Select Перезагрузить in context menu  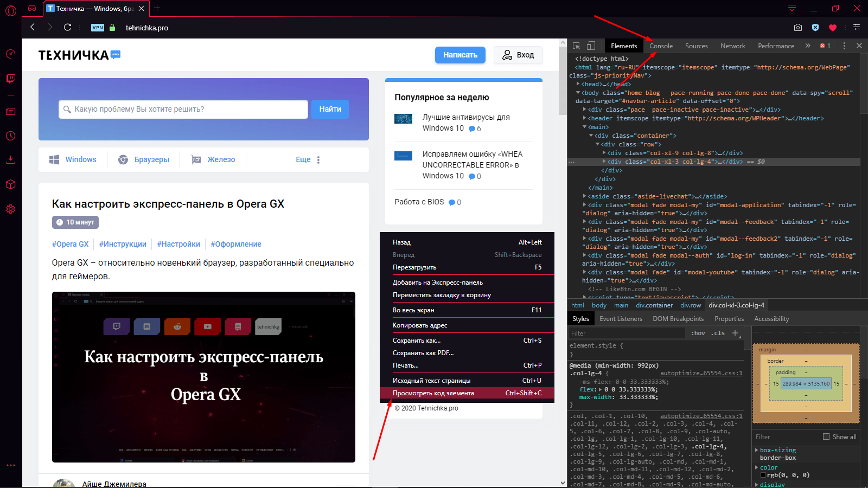pyautogui.click(x=467, y=267)
